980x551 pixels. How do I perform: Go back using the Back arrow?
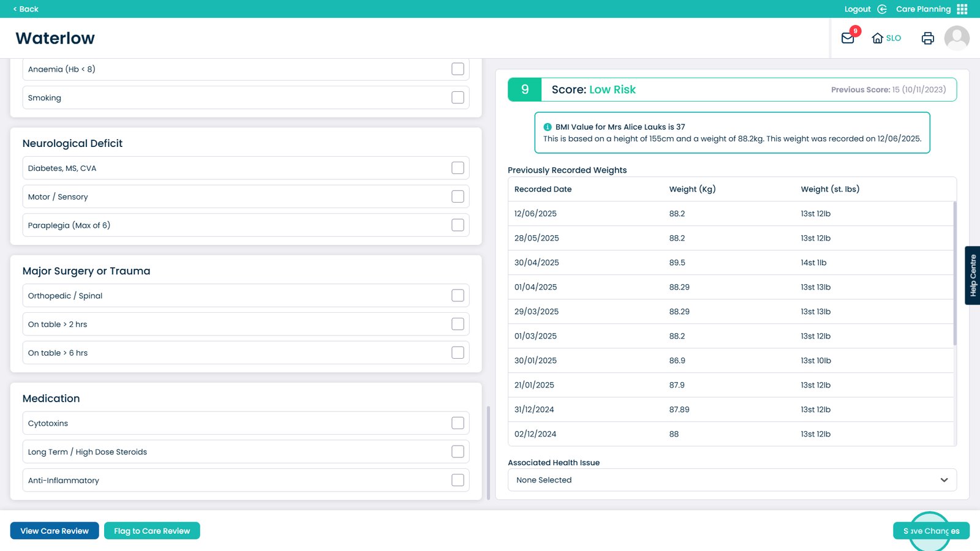26,9
